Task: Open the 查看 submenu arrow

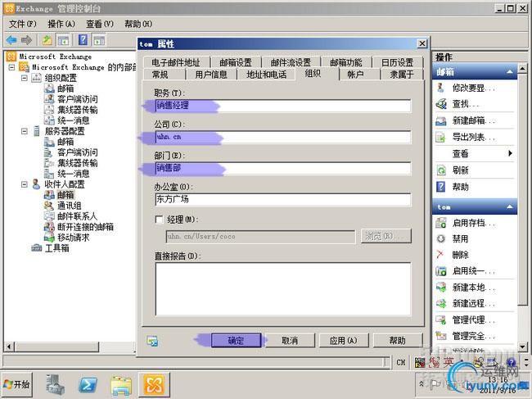Action: [510, 153]
